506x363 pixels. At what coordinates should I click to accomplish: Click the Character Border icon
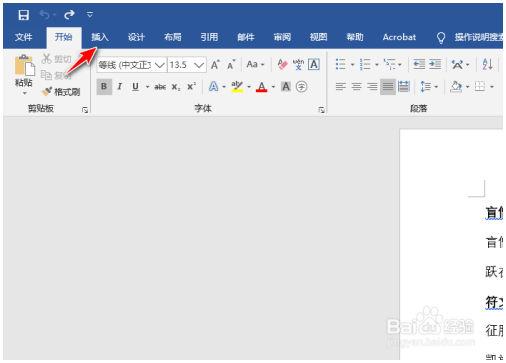(314, 64)
